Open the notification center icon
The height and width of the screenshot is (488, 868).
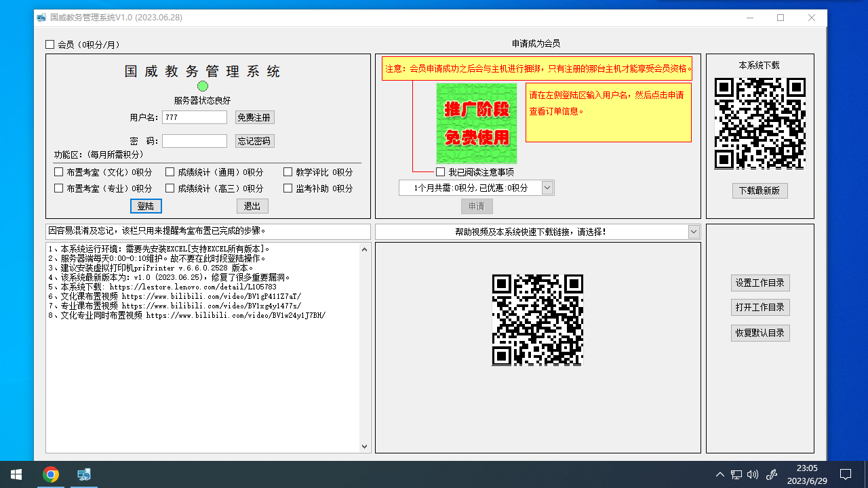[846, 474]
